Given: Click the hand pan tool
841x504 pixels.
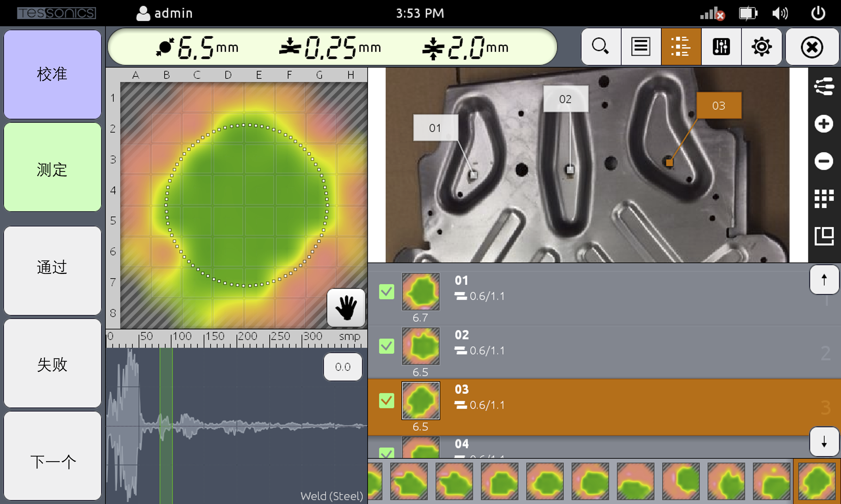Looking at the screenshot, I should (x=346, y=308).
